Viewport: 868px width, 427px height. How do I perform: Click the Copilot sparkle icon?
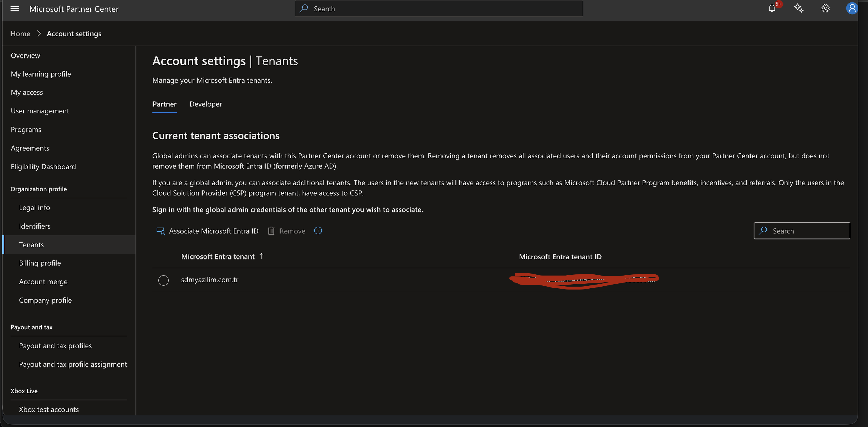tap(799, 8)
